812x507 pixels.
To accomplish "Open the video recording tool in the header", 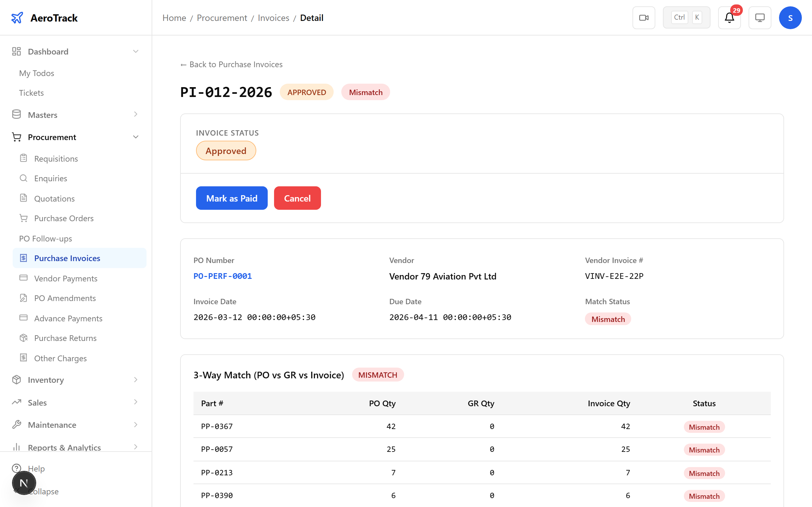I will (x=644, y=17).
